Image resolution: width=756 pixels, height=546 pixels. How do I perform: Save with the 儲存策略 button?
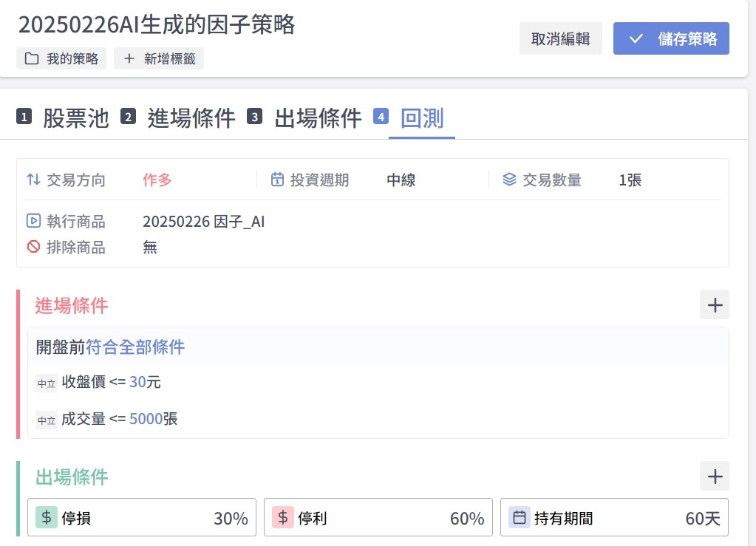[671, 39]
